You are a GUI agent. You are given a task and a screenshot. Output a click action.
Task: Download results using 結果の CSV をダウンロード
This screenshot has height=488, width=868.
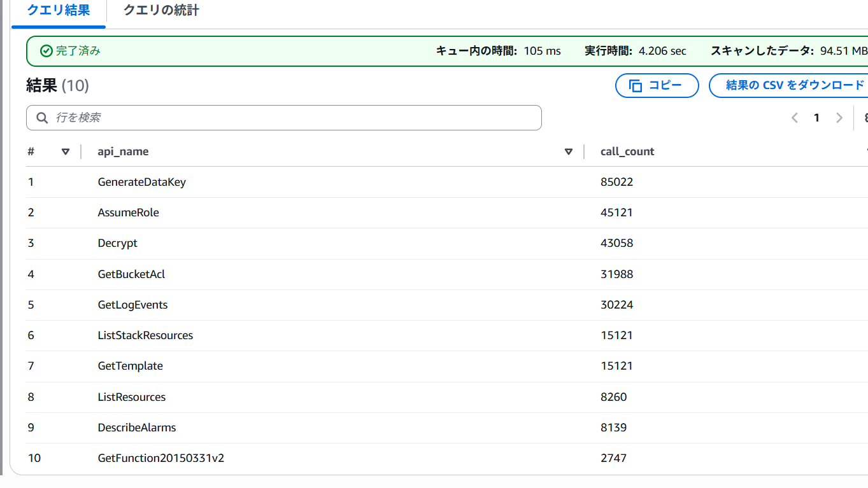tap(794, 85)
